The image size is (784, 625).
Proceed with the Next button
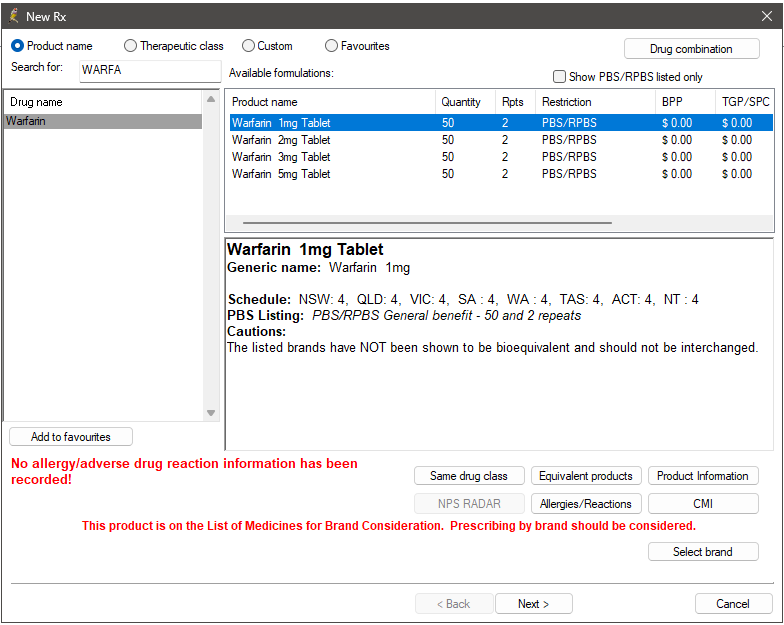click(x=534, y=604)
